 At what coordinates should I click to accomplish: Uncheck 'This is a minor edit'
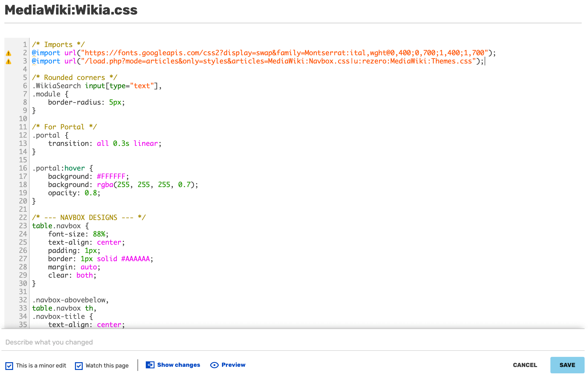point(9,366)
